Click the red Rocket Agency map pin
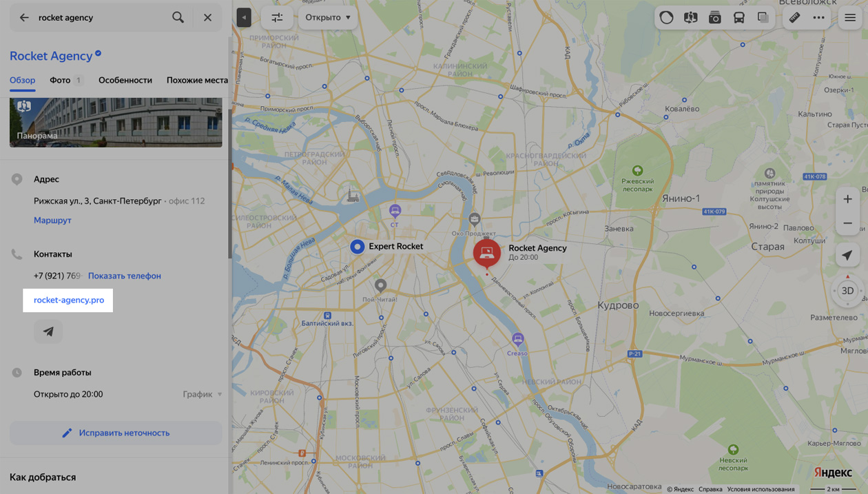 [486, 254]
